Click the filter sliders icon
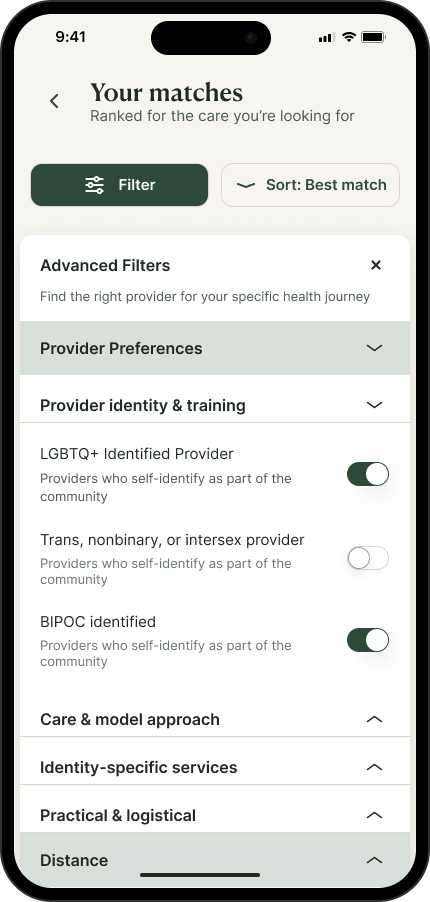The image size is (430, 902). [x=94, y=185]
